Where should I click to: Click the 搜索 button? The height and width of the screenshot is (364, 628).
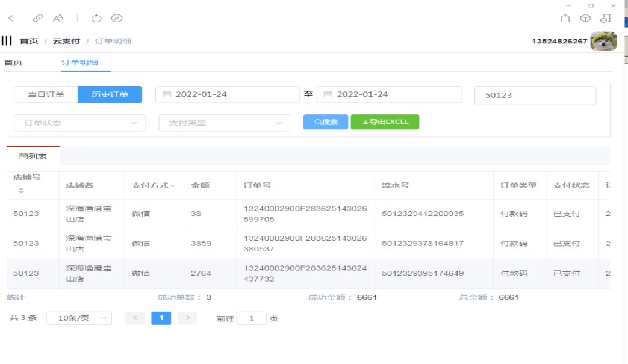click(326, 122)
